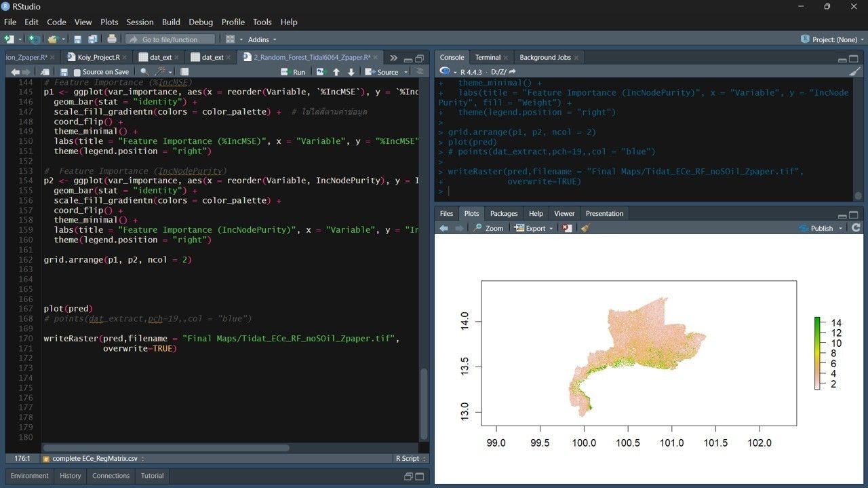Switch to the Files tab
Viewport: 868px width, 488px height.
446,213
